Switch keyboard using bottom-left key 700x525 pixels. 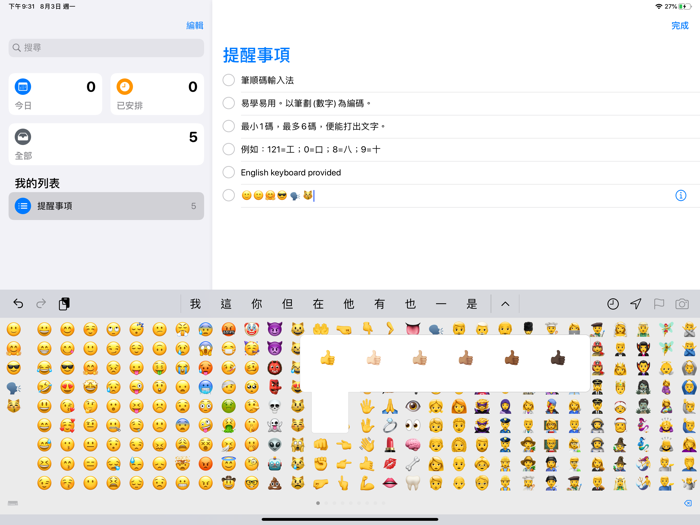coord(13,503)
